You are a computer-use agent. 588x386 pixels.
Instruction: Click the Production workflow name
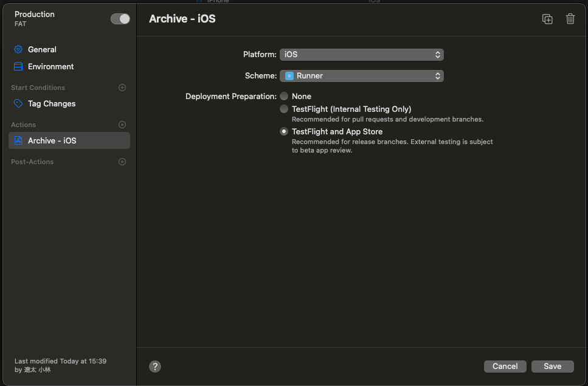35,14
